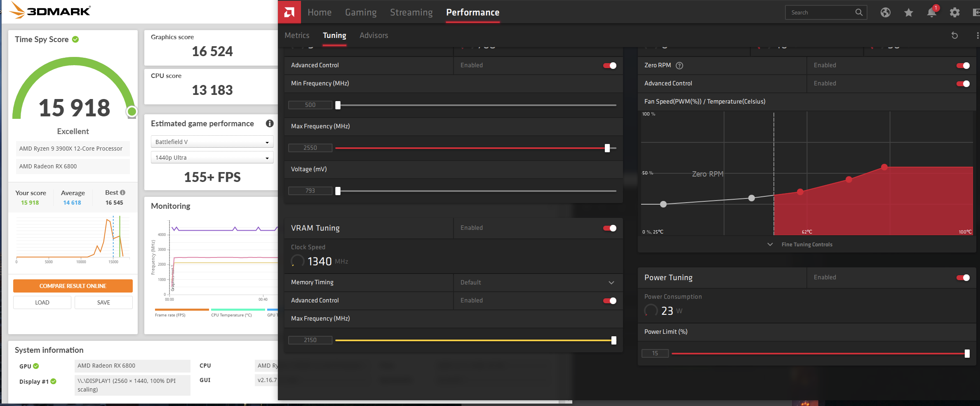
Task: Open the Advisors sub-tab
Action: point(374,35)
